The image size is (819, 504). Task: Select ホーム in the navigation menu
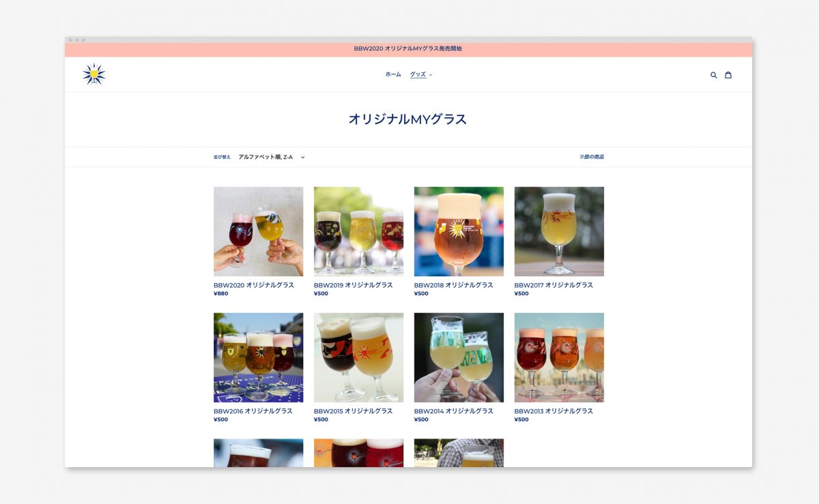click(391, 76)
